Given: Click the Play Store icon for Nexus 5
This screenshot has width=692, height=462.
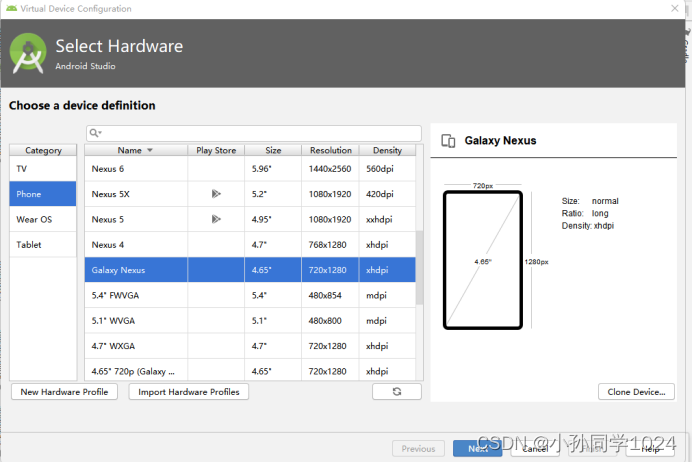Looking at the screenshot, I should [x=216, y=219].
